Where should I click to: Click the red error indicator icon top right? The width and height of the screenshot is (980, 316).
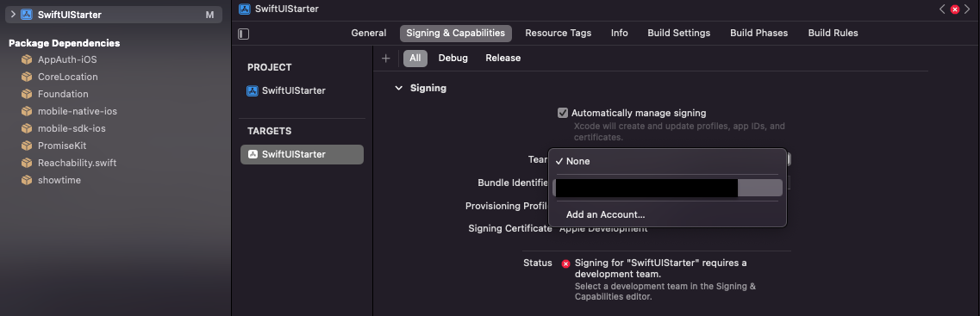point(955,9)
